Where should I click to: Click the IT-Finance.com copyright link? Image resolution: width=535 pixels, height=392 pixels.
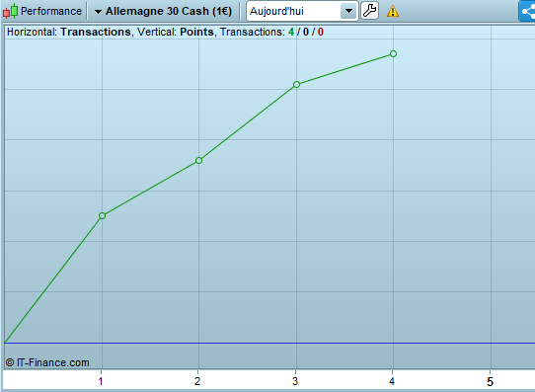pos(47,362)
